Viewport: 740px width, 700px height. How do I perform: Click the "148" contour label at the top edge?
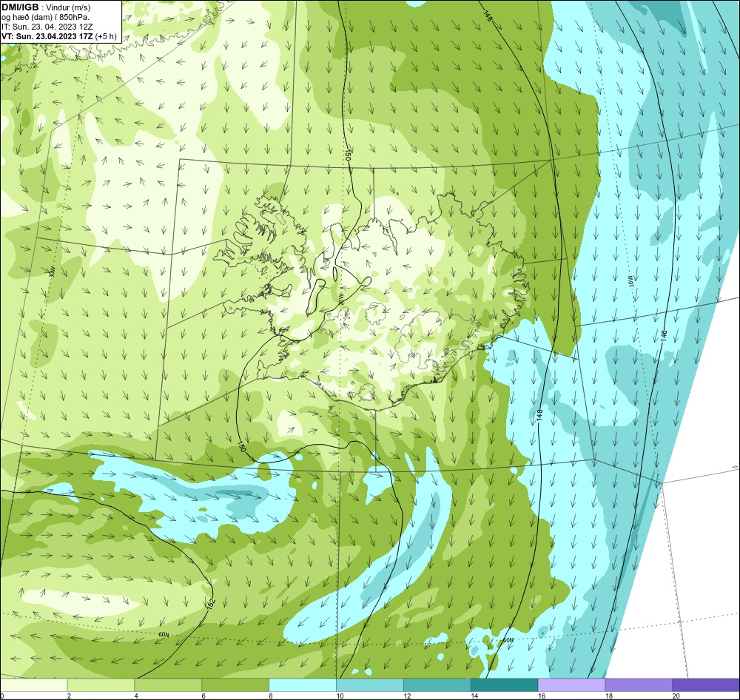488,15
